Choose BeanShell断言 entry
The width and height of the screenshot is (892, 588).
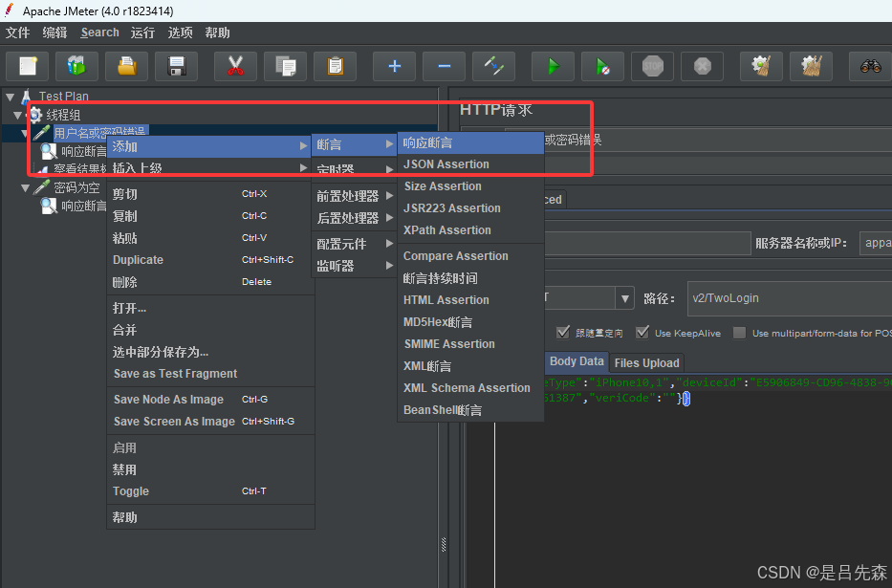point(470,410)
